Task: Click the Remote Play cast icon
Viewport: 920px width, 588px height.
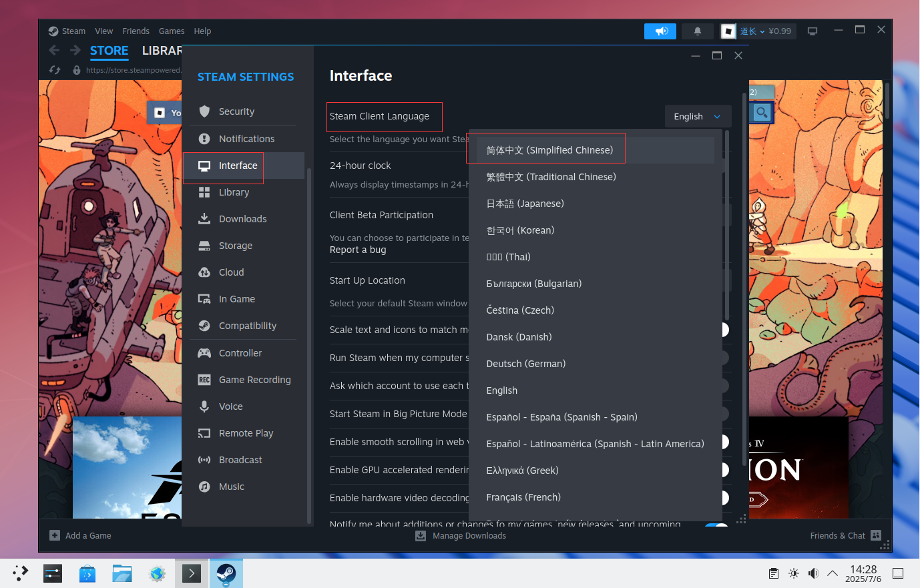Action: (204, 433)
